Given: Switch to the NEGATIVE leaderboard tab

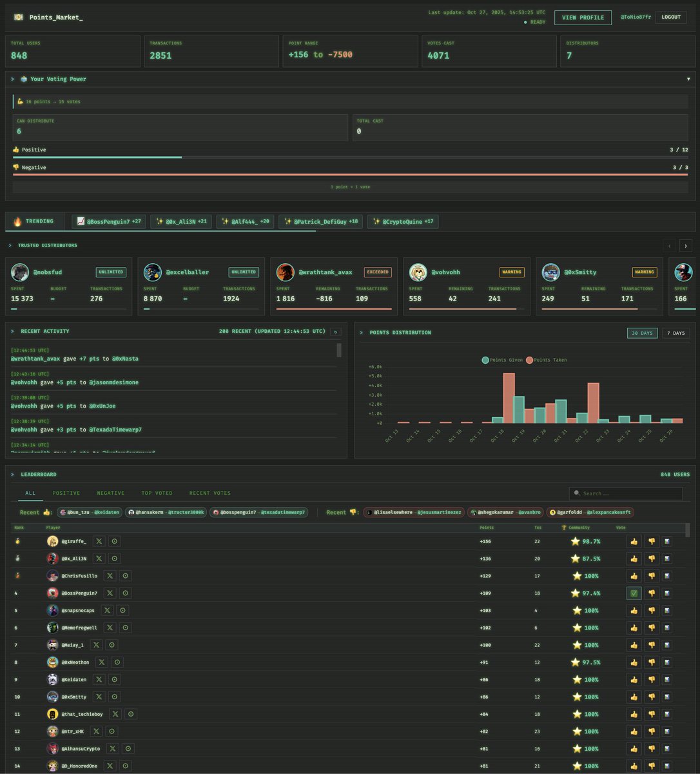Looking at the screenshot, I should (110, 493).
